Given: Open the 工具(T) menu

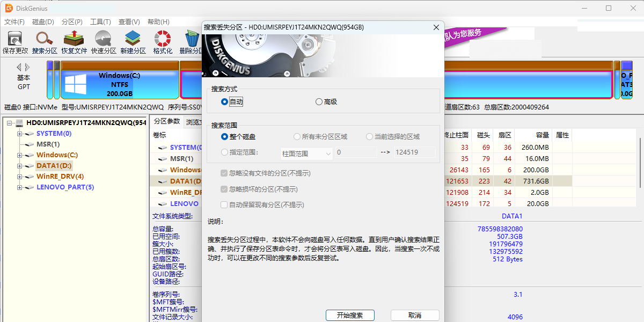Looking at the screenshot, I should click(x=100, y=22).
